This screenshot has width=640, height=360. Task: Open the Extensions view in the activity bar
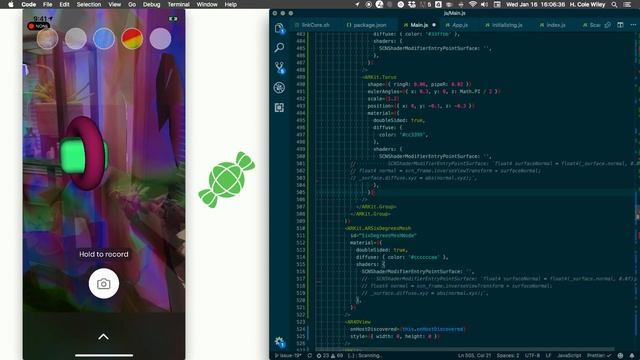click(x=279, y=107)
